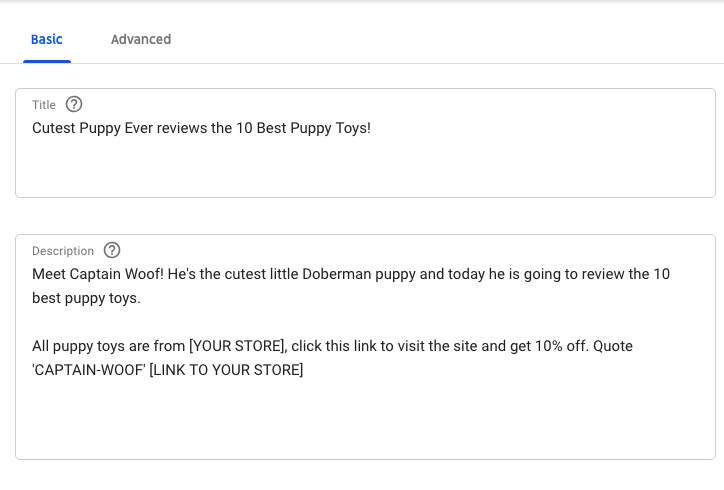
Task: Focus the Title text box on its text
Action: pos(200,128)
